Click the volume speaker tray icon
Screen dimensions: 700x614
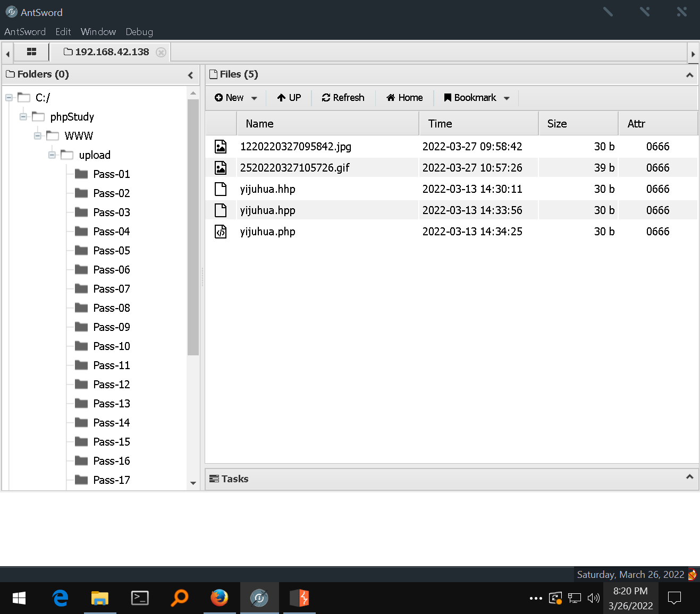593,598
